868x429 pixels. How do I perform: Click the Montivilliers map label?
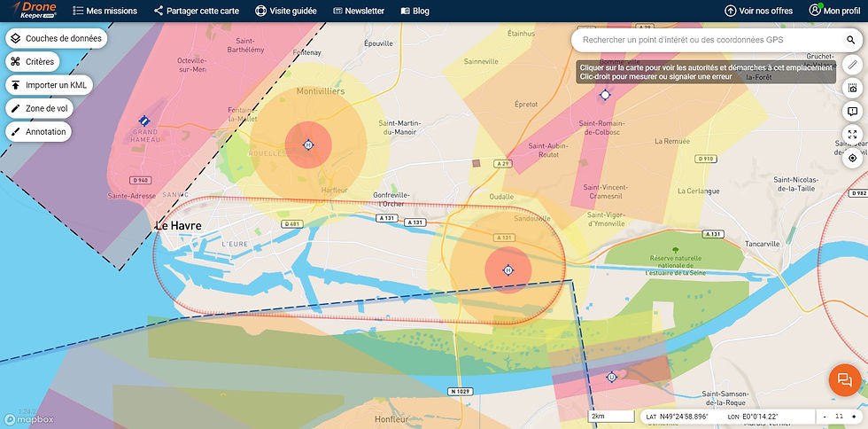point(321,91)
